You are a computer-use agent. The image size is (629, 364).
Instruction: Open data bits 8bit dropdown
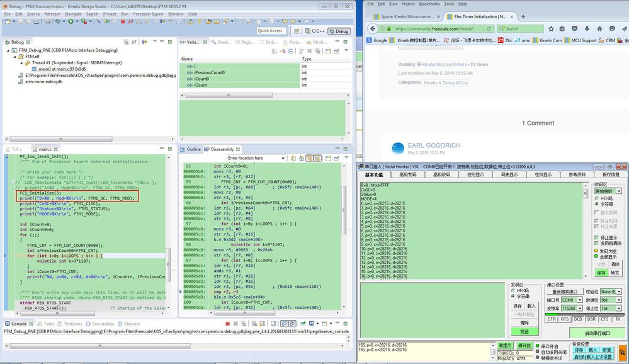pyautogui.click(x=619, y=300)
